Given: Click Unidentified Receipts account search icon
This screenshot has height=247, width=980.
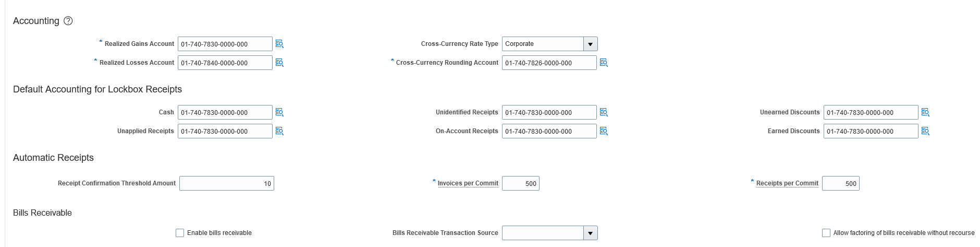Looking at the screenshot, I should tap(604, 112).
